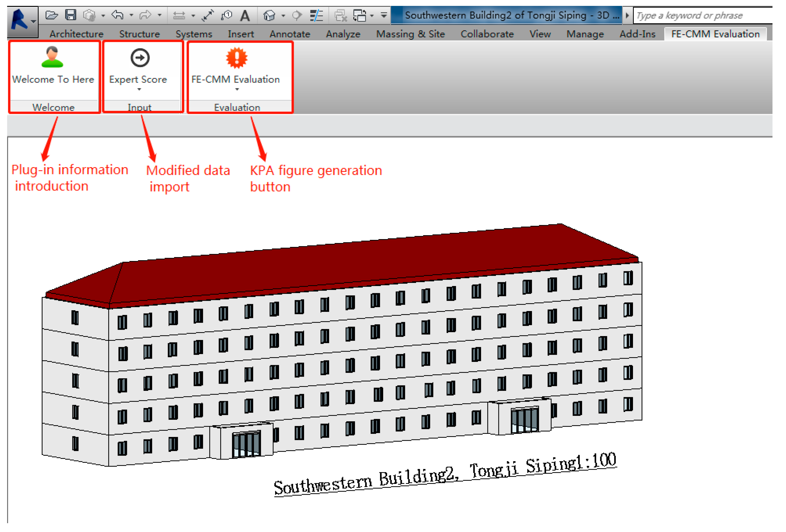Select the Text tool icon

pyautogui.click(x=245, y=15)
